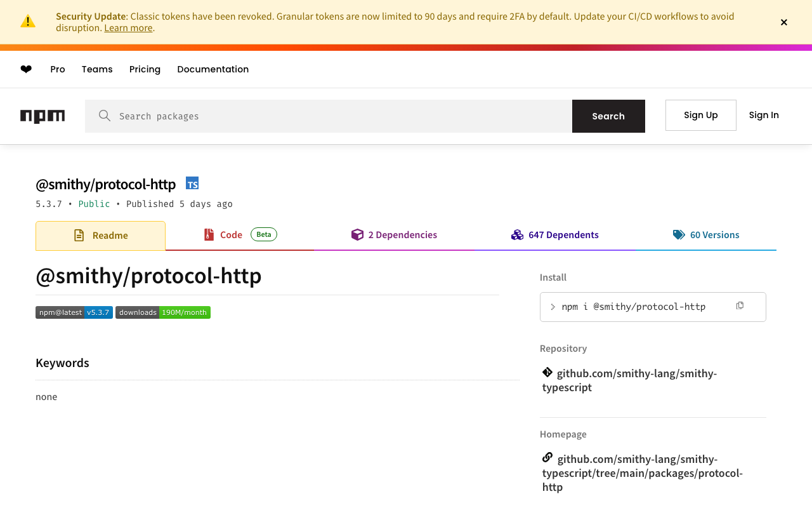Open the Learn more link in banner
Image resolution: width=812 pixels, height=508 pixels.
pos(128,28)
